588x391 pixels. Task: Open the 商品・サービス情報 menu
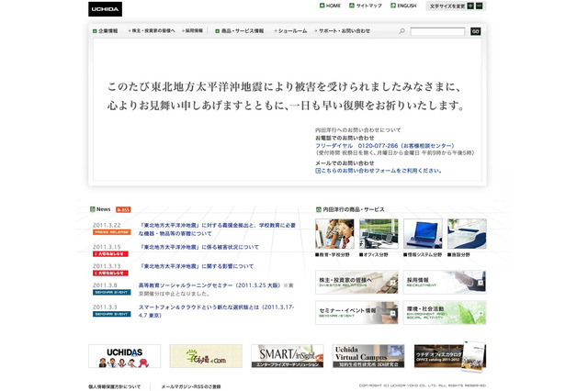[240, 30]
